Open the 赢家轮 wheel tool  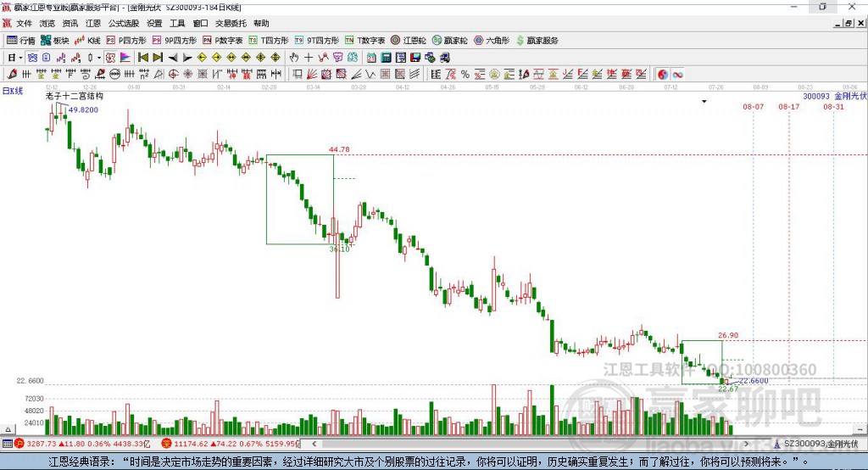[449, 41]
